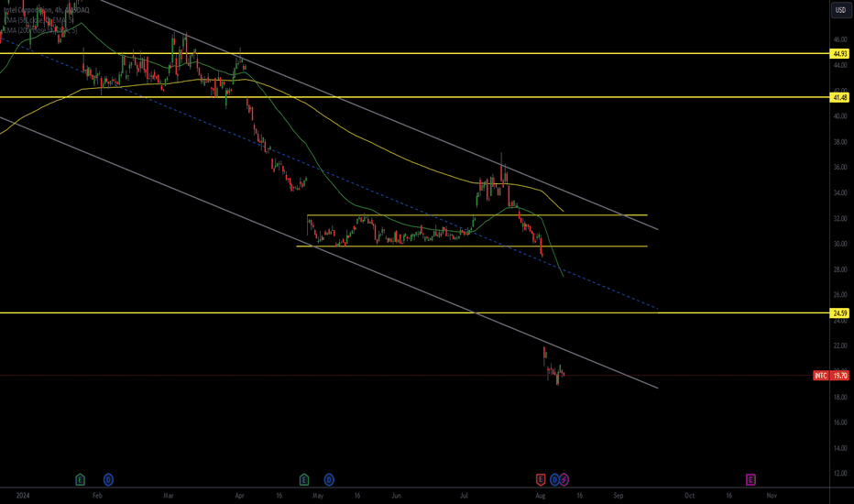Click the 38.00 price scale value
The width and height of the screenshot is (854, 504).
(x=840, y=142)
